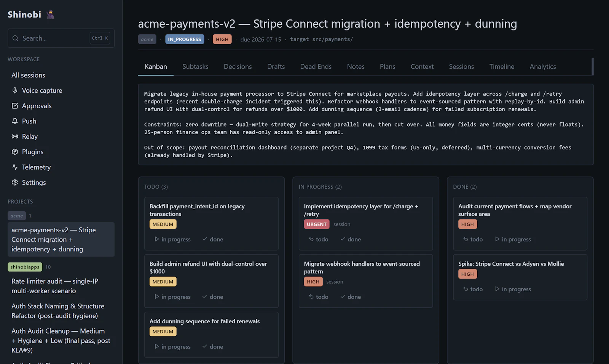Focus the Search input field
The width and height of the screenshot is (609, 364).
click(61, 38)
